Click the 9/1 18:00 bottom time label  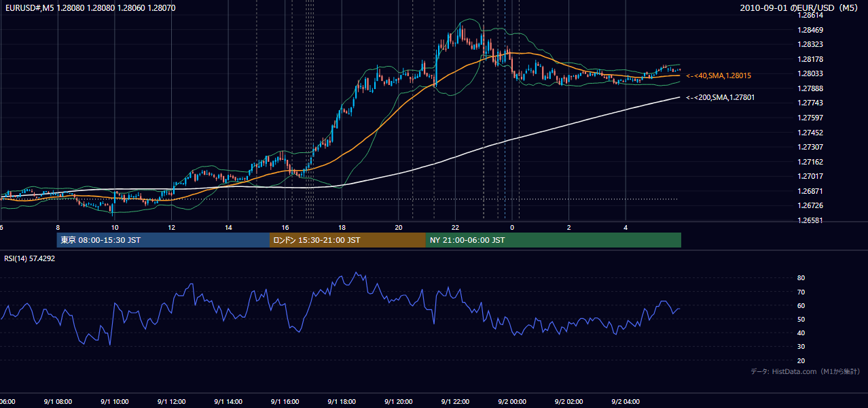click(342, 402)
